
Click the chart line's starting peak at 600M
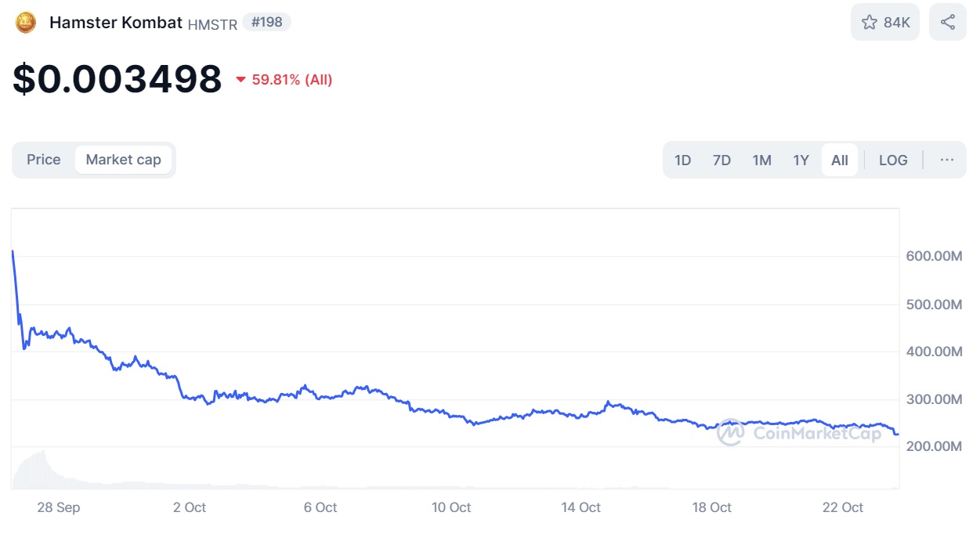point(13,251)
